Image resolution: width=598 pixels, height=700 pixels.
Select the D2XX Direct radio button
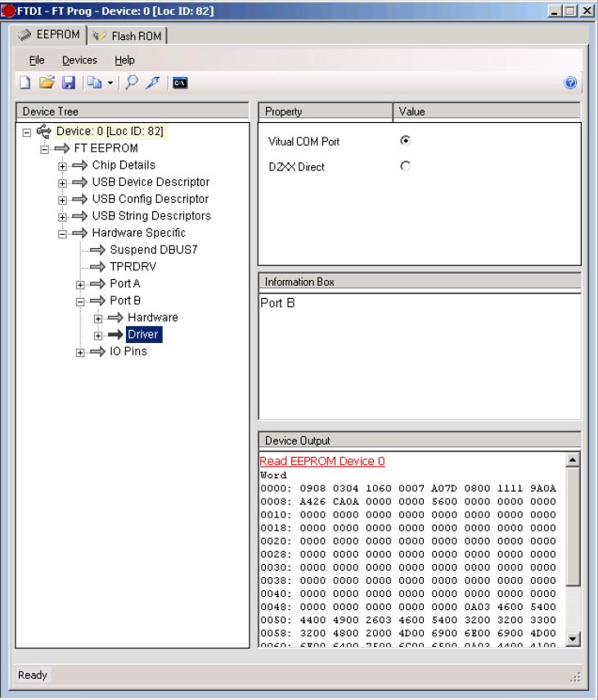405,166
